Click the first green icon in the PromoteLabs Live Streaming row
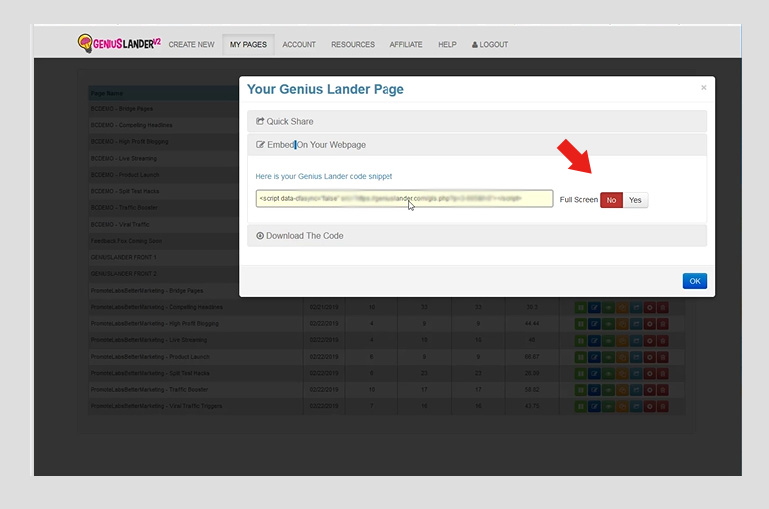 click(581, 341)
